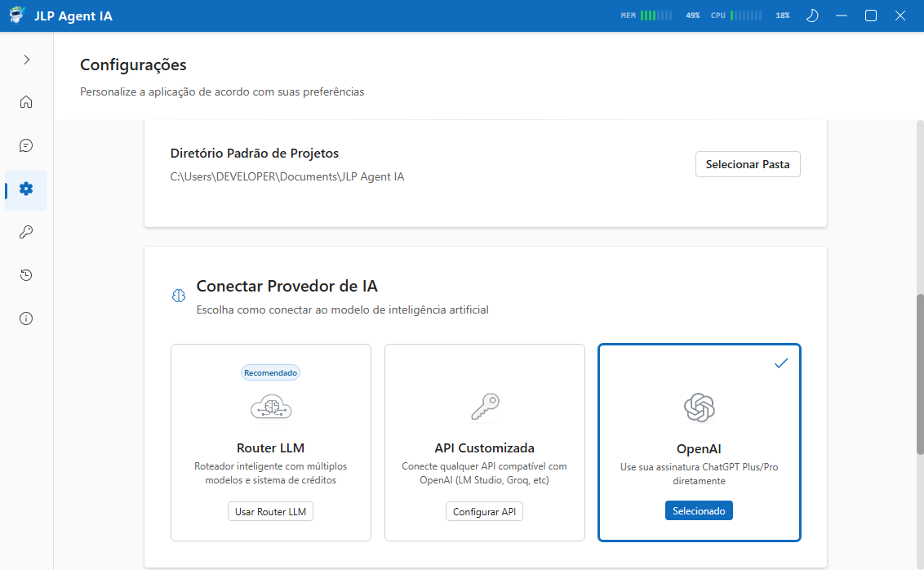This screenshot has height=570, width=924.
Task: Open API setup with Configurar API
Action: click(x=484, y=510)
